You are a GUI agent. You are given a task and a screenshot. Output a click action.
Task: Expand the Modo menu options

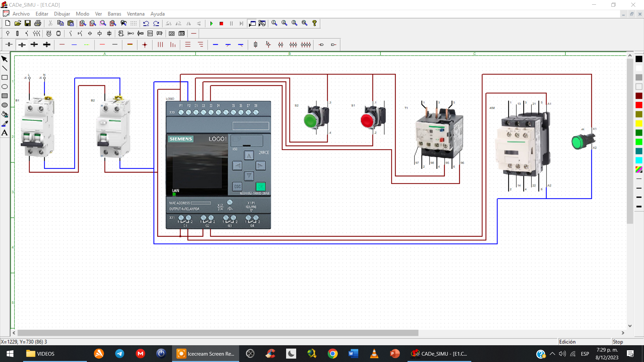click(83, 14)
